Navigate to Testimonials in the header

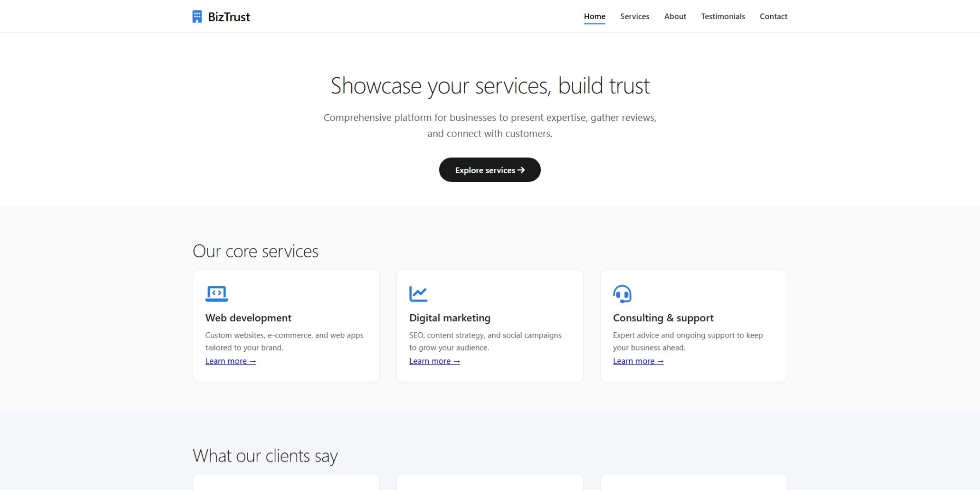tap(723, 16)
